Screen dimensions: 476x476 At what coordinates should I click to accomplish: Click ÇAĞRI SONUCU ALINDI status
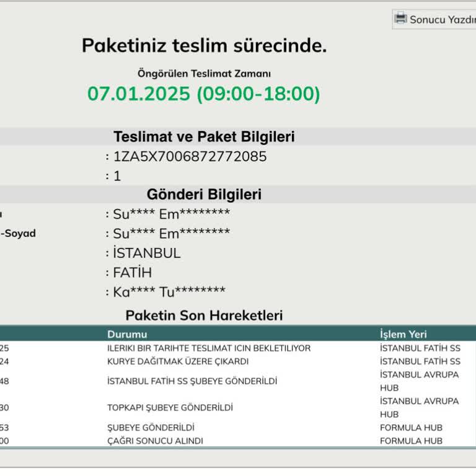pos(155,441)
